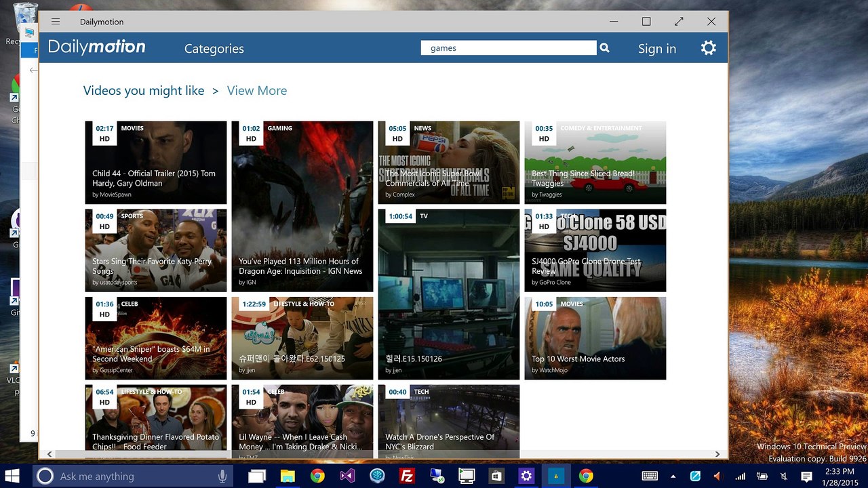Open Task View on the taskbar
Screen dimensions: 868x488
[x=256, y=476]
